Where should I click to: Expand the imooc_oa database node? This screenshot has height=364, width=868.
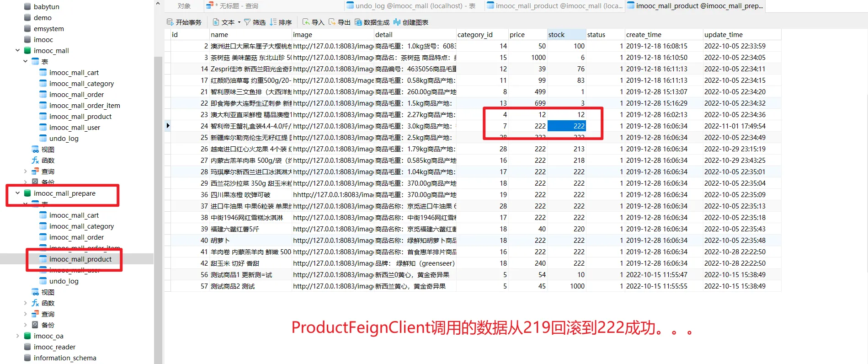(17, 336)
